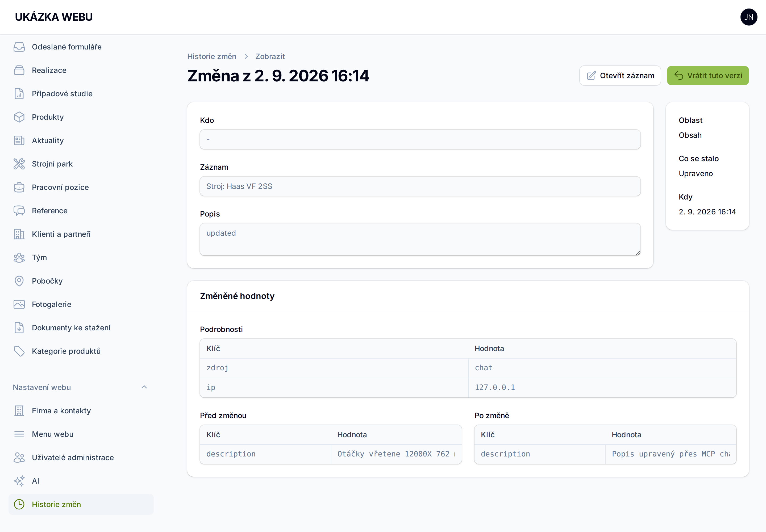766x532 pixels.
Task: Click the Reference chat bubble icon
Action: (x=19, y=211)
